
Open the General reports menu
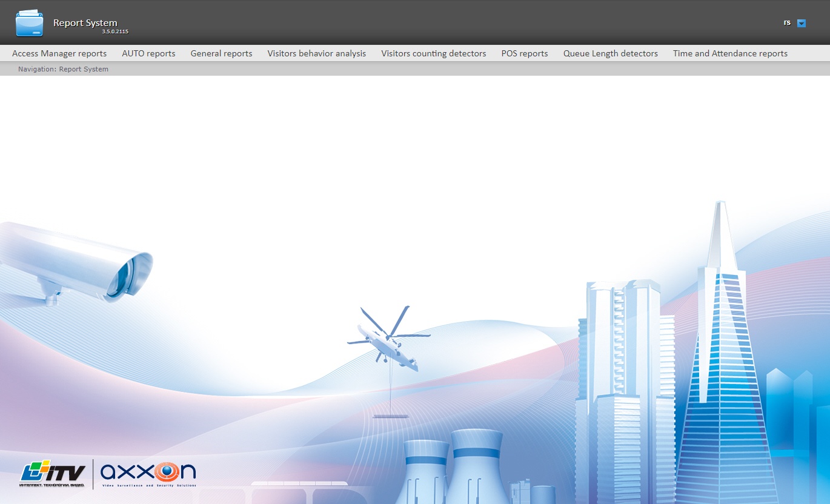coord(221,53)
